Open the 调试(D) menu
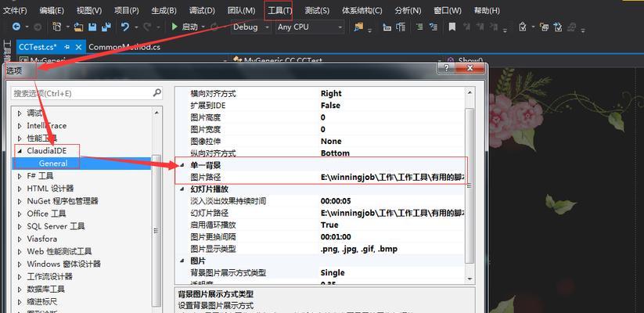This screenshot has height=313, width=644. [202, 11]
